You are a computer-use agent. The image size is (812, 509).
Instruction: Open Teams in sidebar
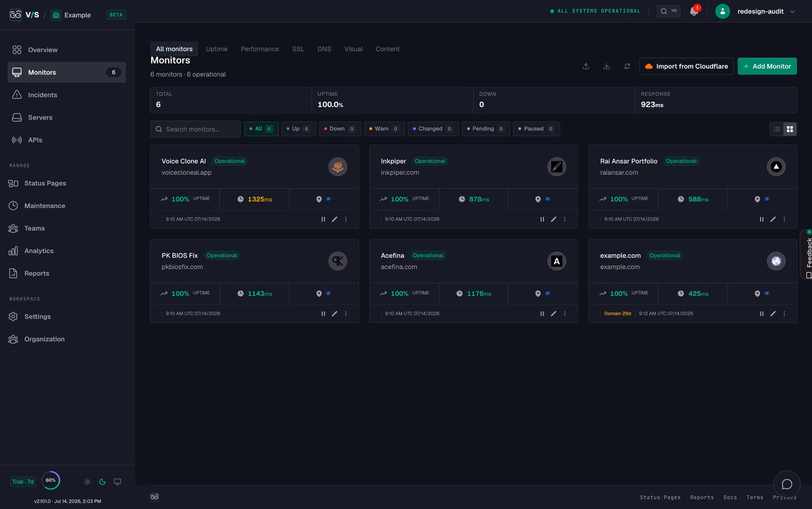(x=67, y=228)
